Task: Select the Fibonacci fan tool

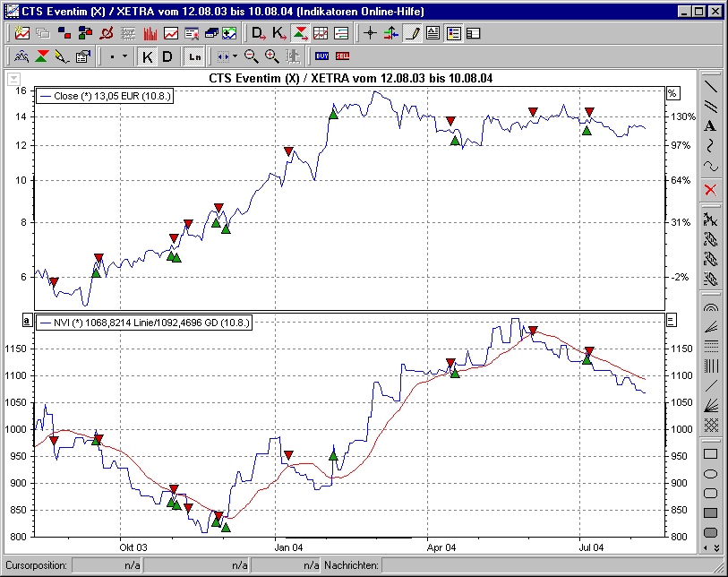Action: [x=712, y=325]
